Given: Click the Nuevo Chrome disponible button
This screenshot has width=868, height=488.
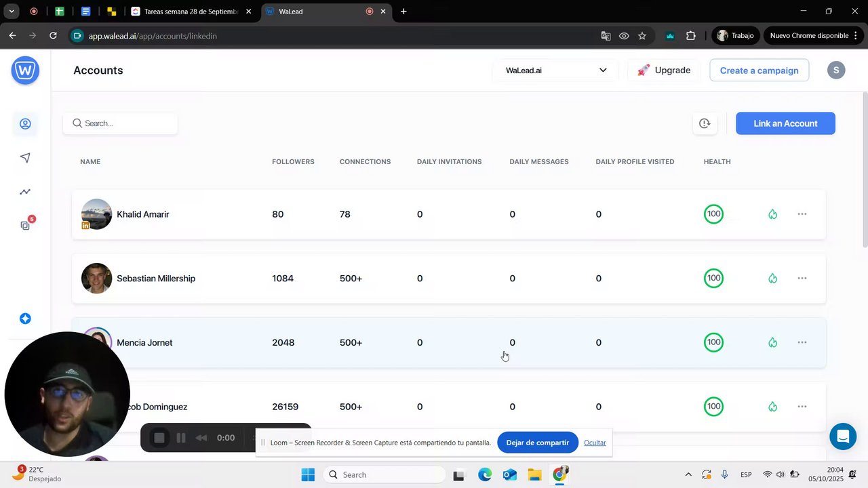Looking at the screenshot, I should (x=814, y=36).
